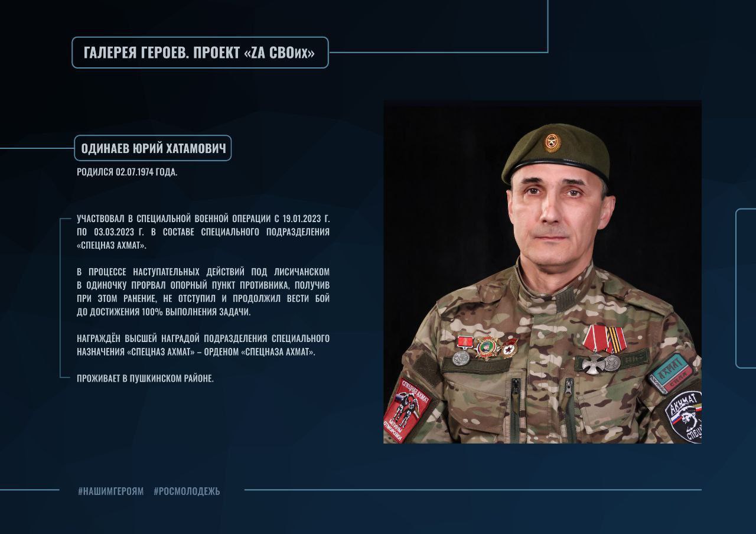756x534 pixels.
Task: Click the «Родился 02.07.1974 года» birth date line
Action: pyautogui.click(x=127, y=172)
